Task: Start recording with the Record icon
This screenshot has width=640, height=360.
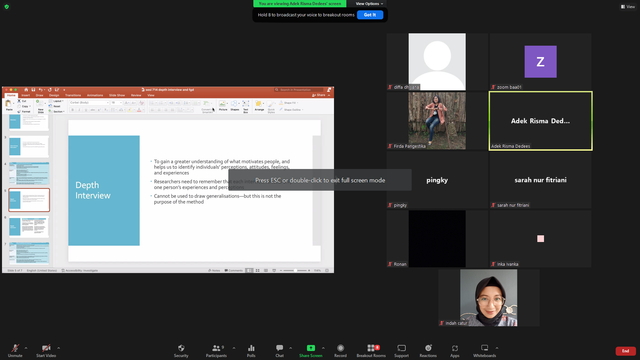Action: tap(340, 348)
